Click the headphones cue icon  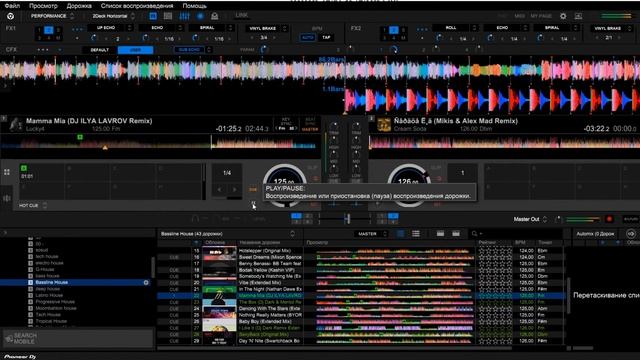pos(195,219)
